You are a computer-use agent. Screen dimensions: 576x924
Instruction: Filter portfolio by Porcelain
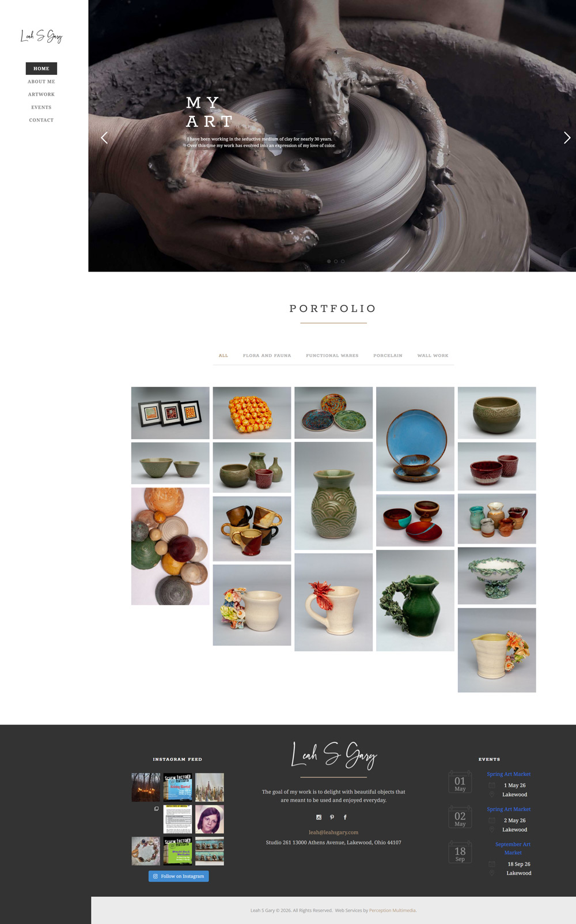coord(388,356)
